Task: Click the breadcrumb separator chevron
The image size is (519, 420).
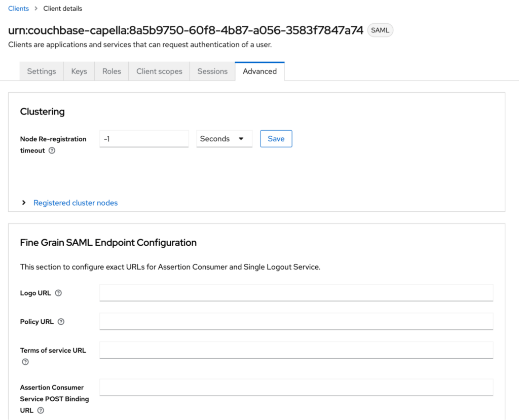Action: (x=36, y=8)
